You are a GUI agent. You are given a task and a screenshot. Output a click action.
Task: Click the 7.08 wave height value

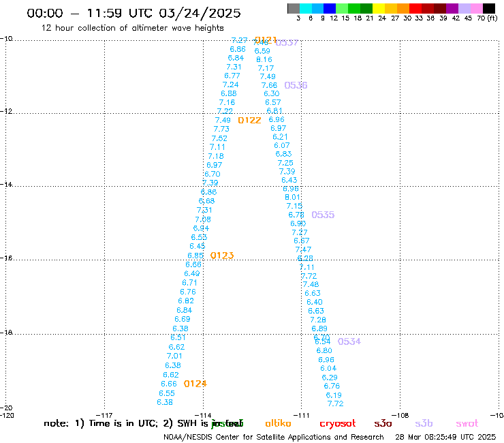coord(203,219)
